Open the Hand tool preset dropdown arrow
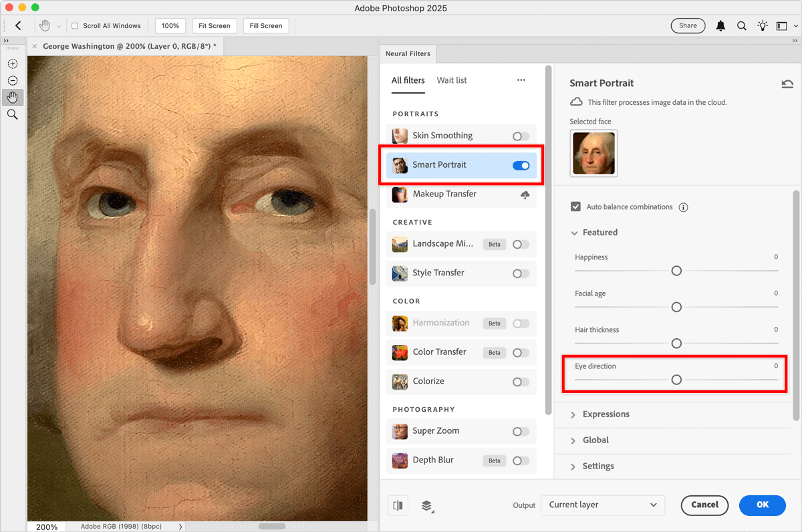802x532 pixels. [59, 26]
